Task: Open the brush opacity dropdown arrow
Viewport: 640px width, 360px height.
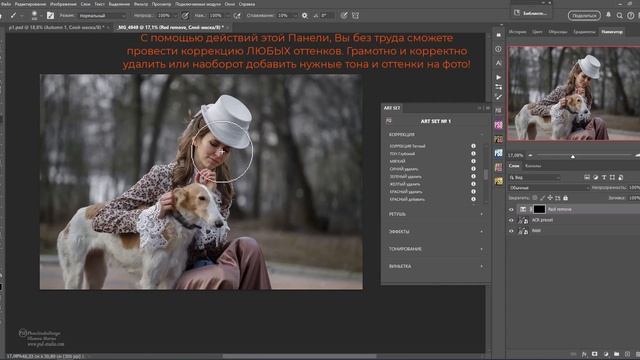Action: click(x=175, y=16)
